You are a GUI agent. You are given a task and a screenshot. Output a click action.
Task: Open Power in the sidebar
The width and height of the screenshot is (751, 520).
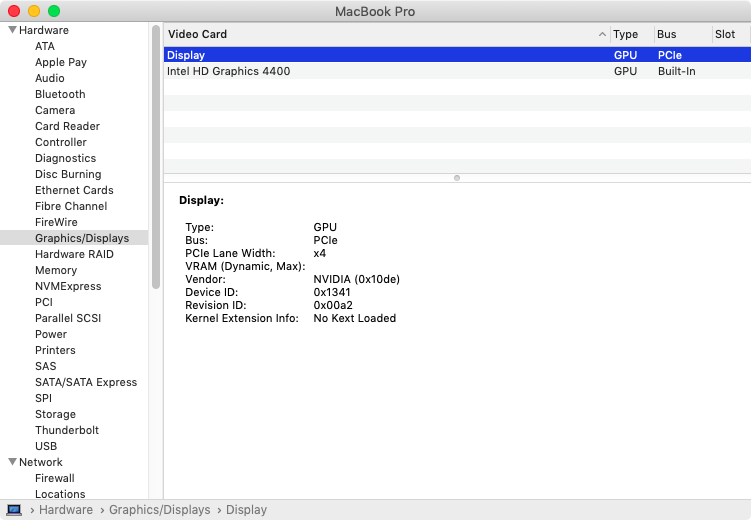coord(51,334)
